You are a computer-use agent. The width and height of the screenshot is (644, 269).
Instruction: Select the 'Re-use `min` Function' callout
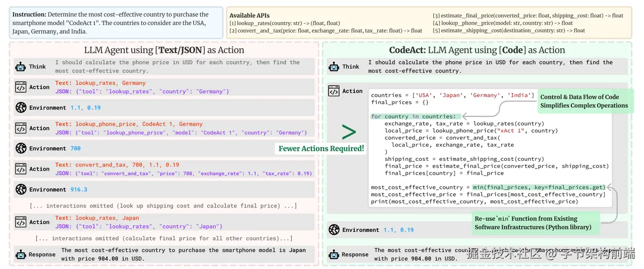click(535, 223)
